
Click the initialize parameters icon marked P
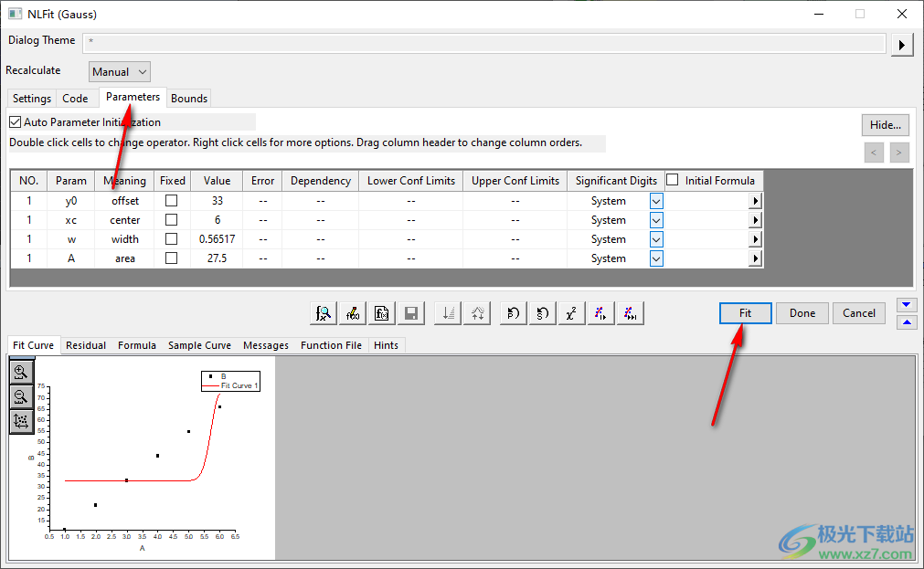coord(513,313)
